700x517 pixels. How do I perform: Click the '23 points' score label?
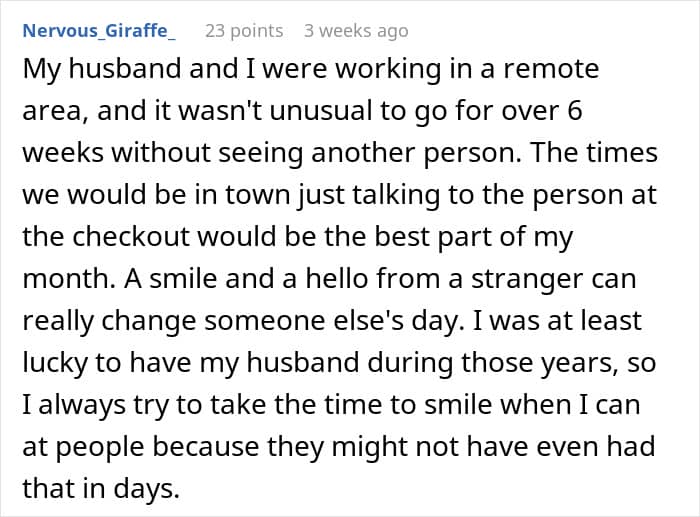[x=244, y=31]
